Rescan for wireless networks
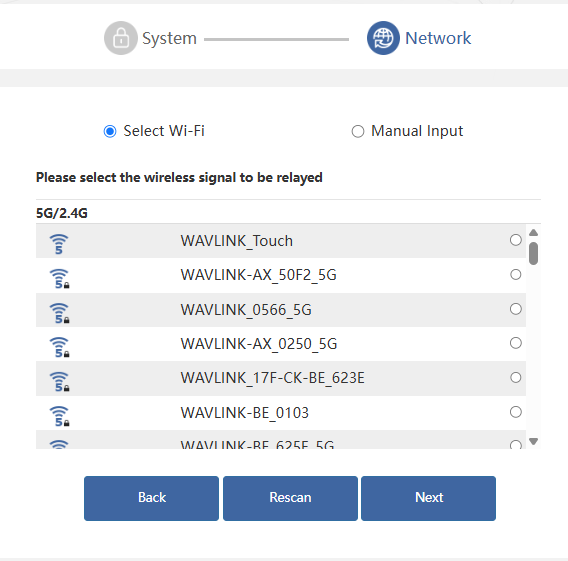This screenshot has height=561, width=568. pos(290,498)
